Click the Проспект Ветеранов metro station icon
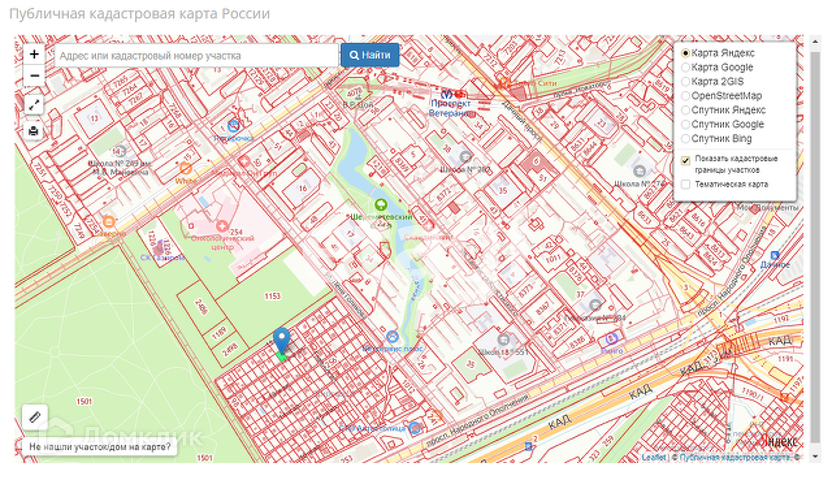Viewport: 832px width, 480px height. (x=447, y=94)
